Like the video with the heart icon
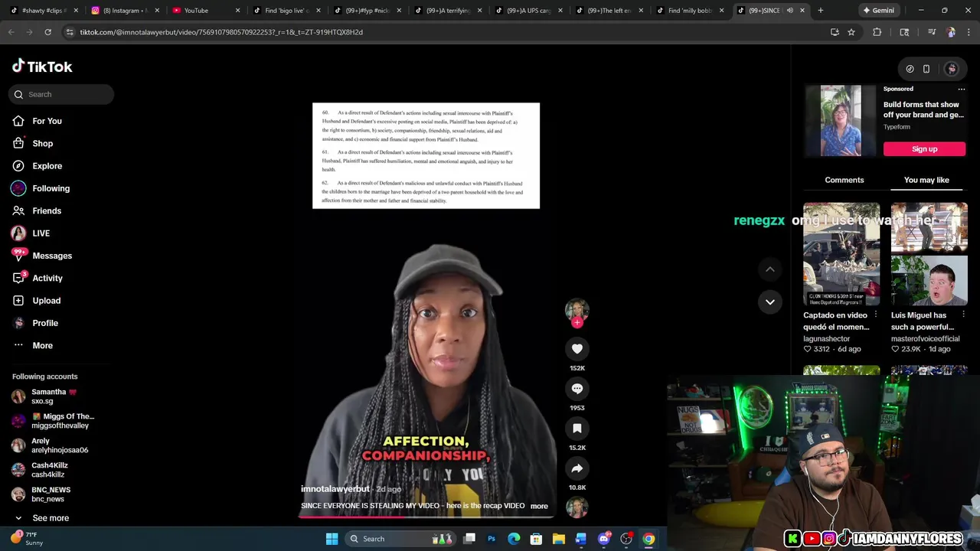 click(x=577, y=349)
